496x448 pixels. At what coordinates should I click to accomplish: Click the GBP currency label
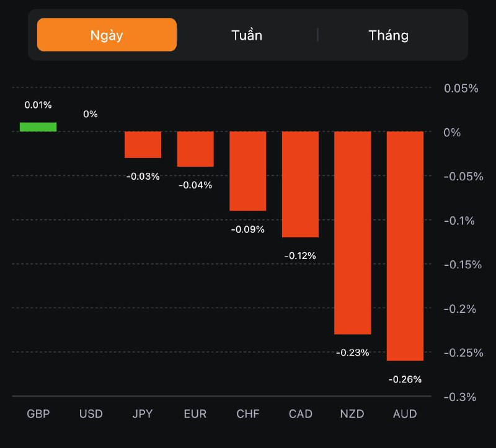tap(38, 413)
